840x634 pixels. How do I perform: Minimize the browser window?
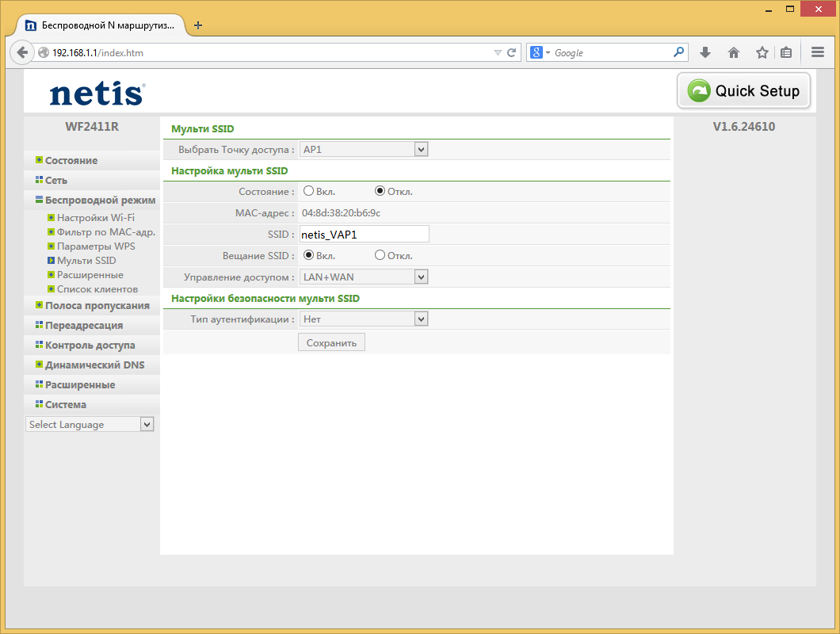pos(768,10)
